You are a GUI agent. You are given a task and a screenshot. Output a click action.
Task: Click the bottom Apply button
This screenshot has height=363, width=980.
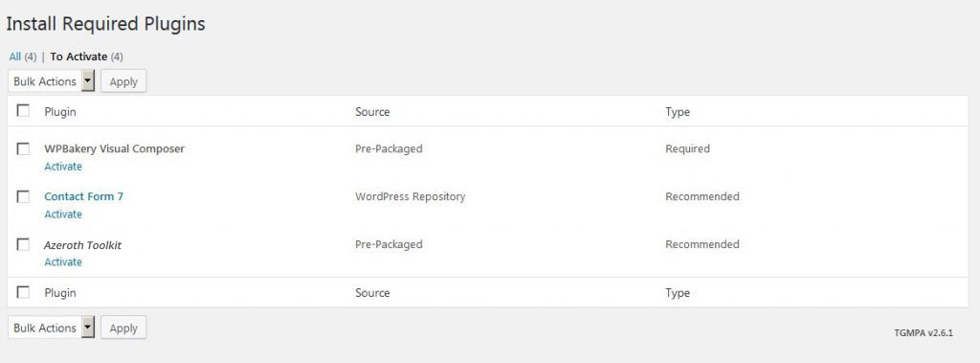point(123,328)
